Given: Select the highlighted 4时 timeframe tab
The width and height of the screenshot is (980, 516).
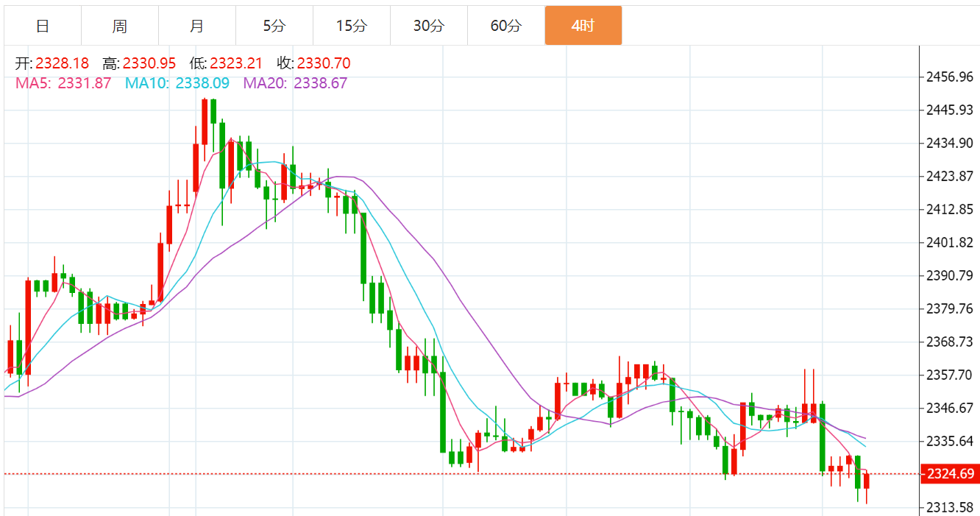Looking at the screenshot, I should click(583, 26).
